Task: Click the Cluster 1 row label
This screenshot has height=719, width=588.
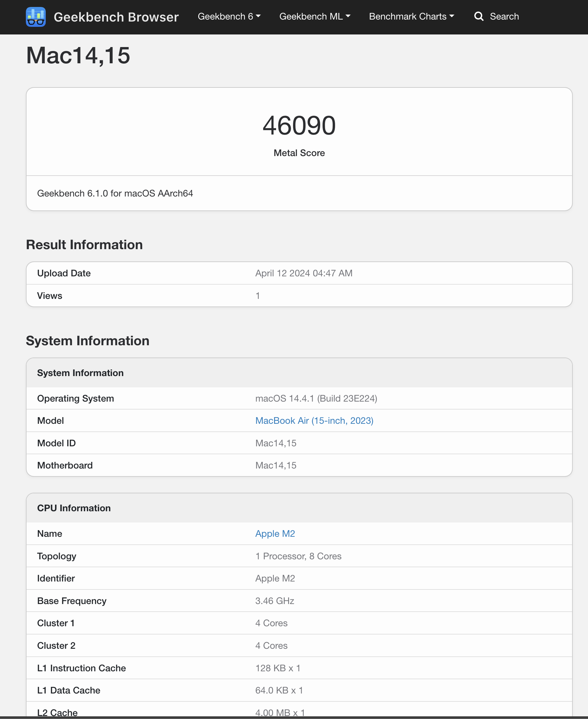Action: point(56,623)
